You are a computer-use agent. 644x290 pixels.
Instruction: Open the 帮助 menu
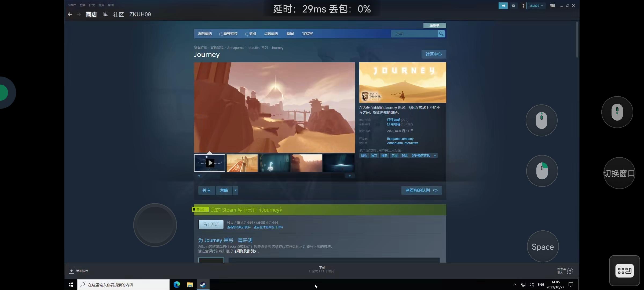[x=111, y=5]
